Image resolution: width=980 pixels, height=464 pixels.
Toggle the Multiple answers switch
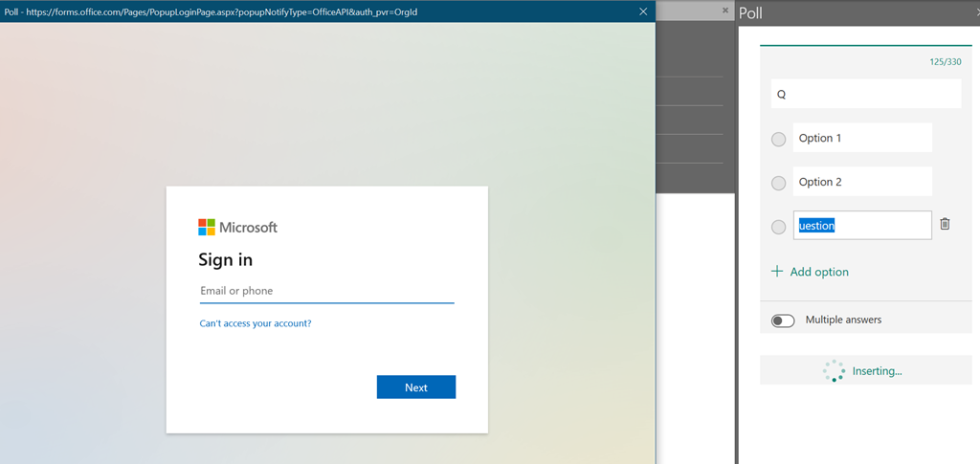pos(783,320)
